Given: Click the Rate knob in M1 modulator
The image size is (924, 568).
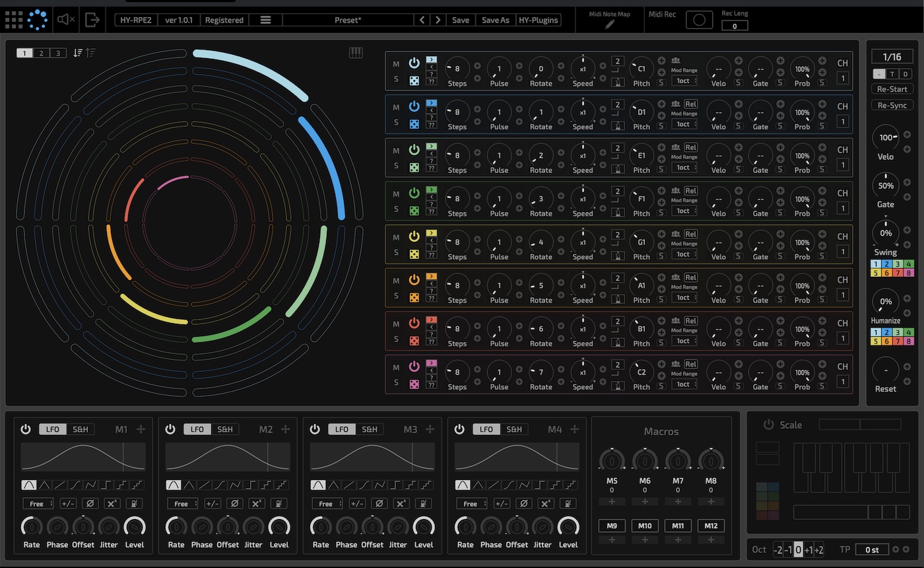Looking at the screenshot, I should point(32,526).
